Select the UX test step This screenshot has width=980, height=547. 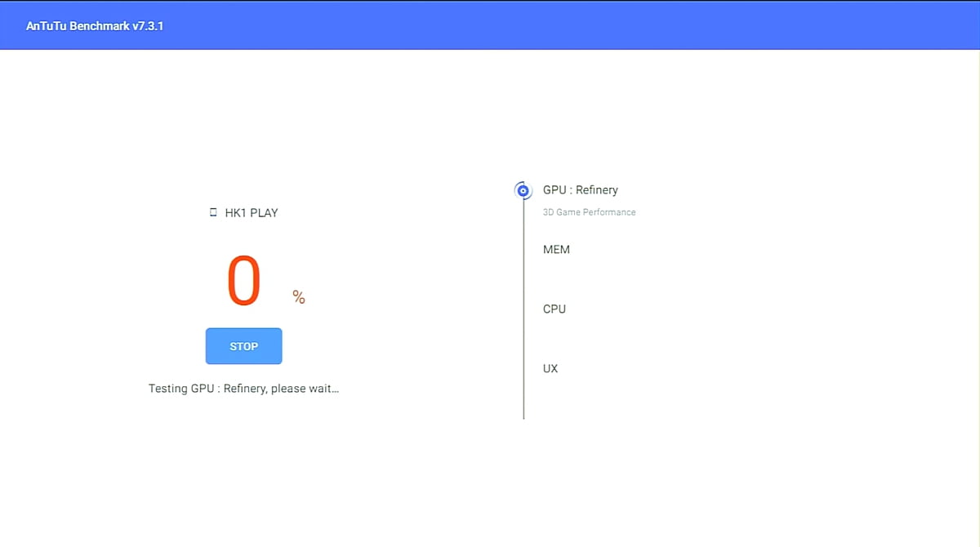[550, 368]
